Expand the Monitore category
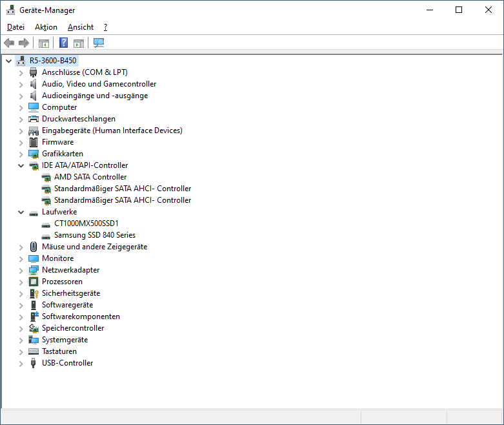Screen dimensions: 504x425 (21, 259)
